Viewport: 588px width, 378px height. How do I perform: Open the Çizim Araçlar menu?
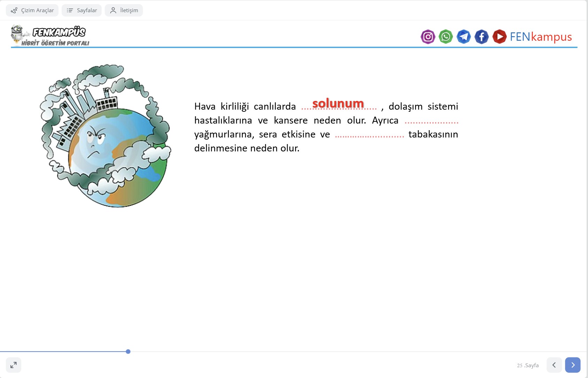tap(32, 10)
